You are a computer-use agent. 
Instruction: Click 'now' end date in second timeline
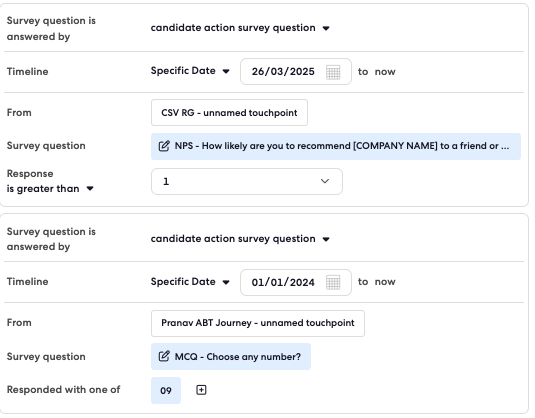pyautogui.click(x=385, y=282)
